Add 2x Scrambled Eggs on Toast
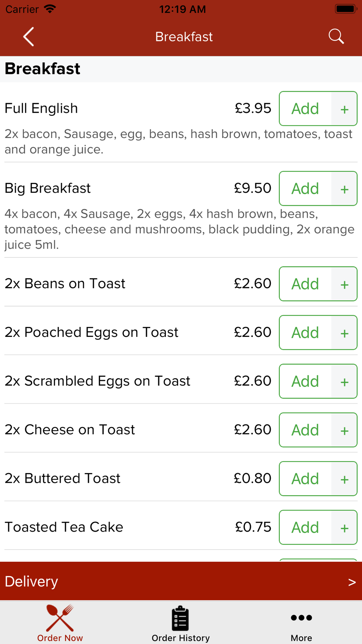Screen dimensions: 362x644 point(305,381)
